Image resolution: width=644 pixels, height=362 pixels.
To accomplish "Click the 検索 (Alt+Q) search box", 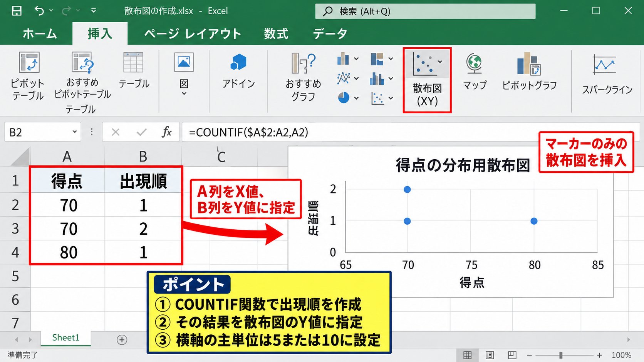I will click(x=425, y=11).
